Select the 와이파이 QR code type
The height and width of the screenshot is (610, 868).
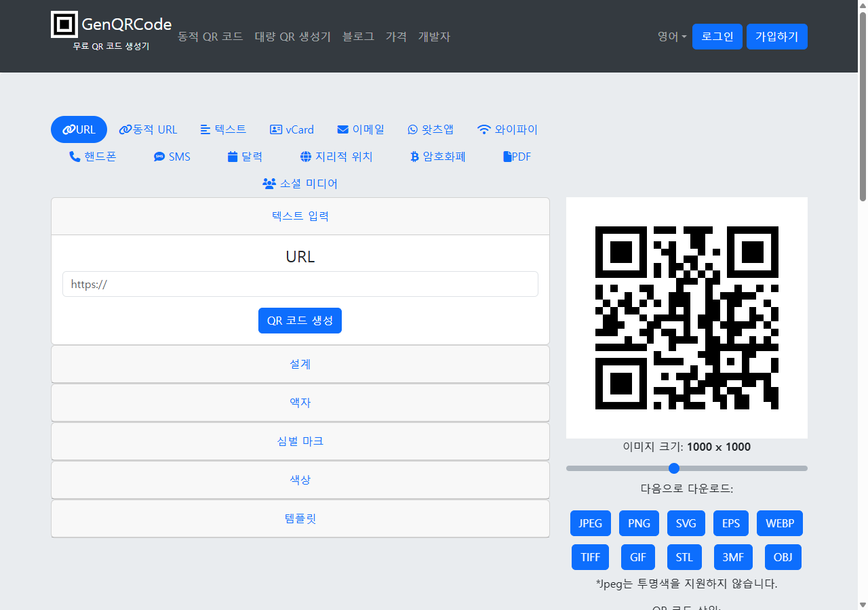point(507,129)
